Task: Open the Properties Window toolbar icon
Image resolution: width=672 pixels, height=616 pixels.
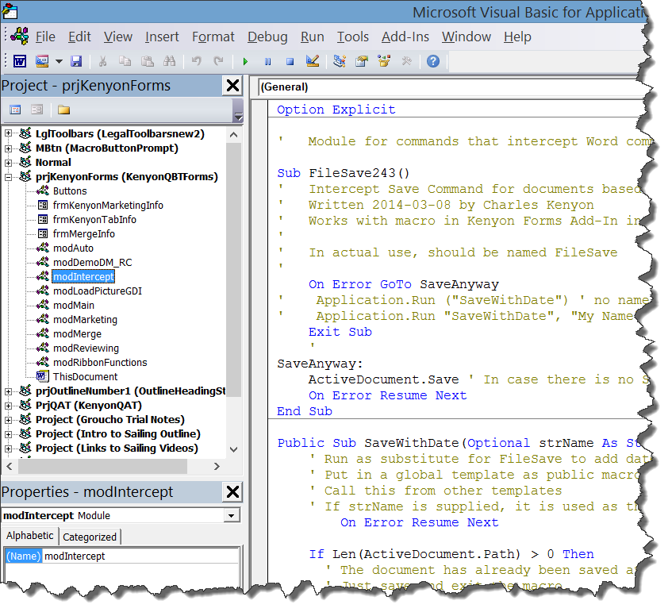Action: 362,61
